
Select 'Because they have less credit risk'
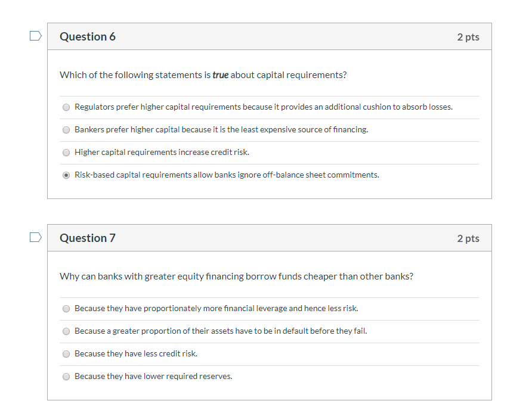point(66,353)
